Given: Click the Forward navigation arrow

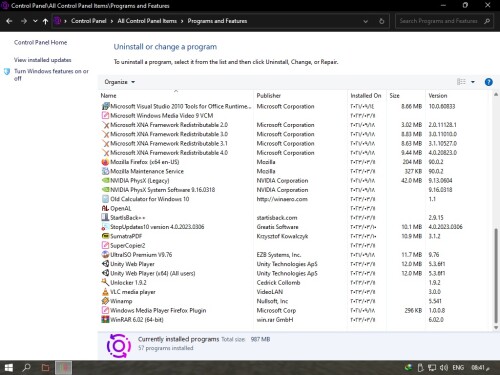Looking at the screenshot, I should click(24, 21).
